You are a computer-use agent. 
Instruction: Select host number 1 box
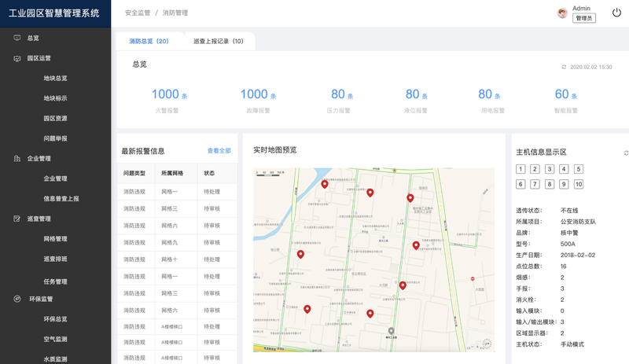(520, 169)
